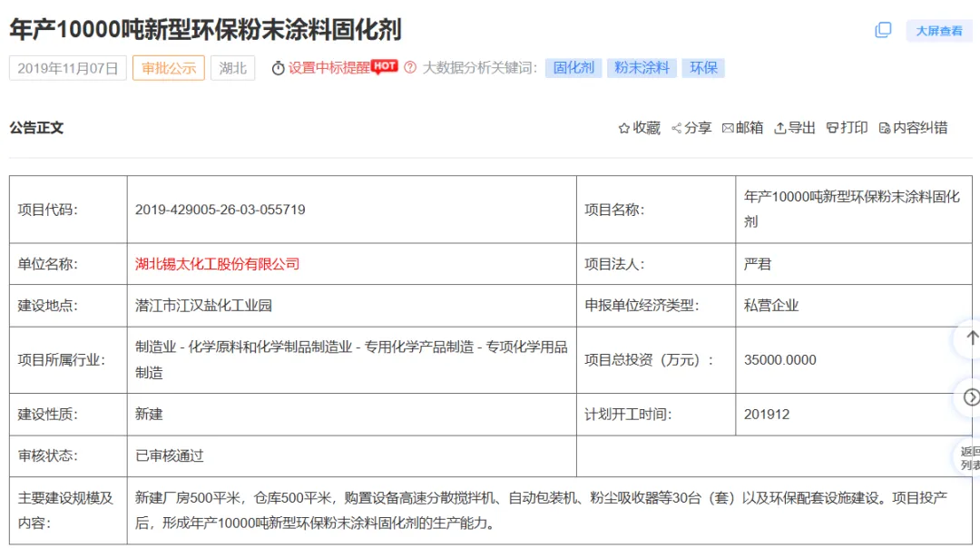
Task: Click 设置中标提醒 stopwatch reminder
Action: [279, 68]
